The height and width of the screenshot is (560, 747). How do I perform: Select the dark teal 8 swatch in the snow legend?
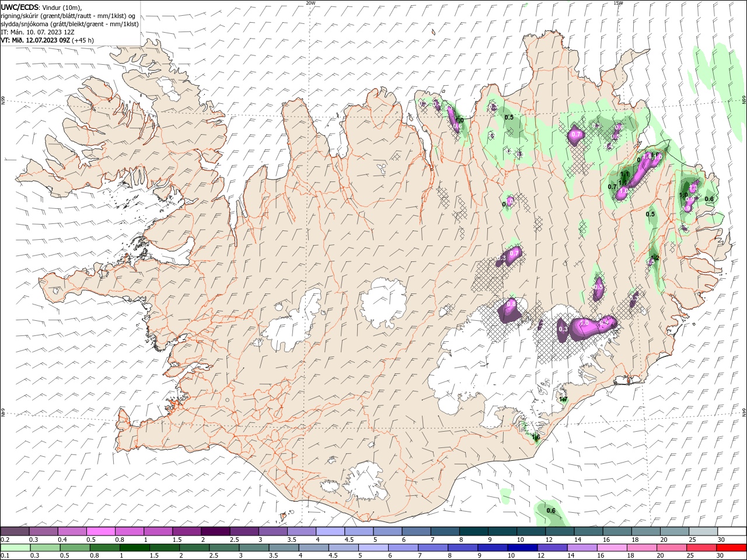pos(473,531)
